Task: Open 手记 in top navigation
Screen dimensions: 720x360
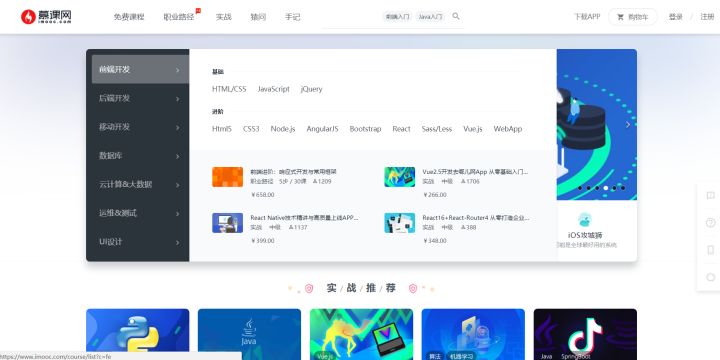Action: 292,17
